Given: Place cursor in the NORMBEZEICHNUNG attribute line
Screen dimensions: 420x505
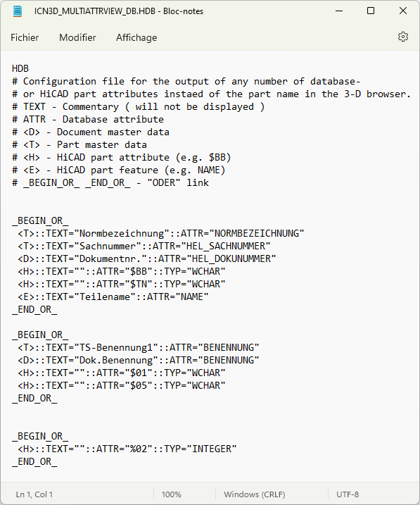Looking at the screenshot, I should [x=161, y=233].
